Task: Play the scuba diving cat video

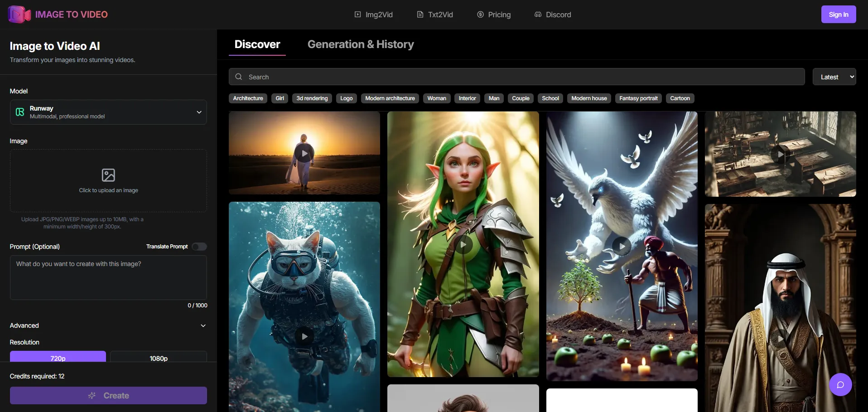Action: tap(304, 336)
